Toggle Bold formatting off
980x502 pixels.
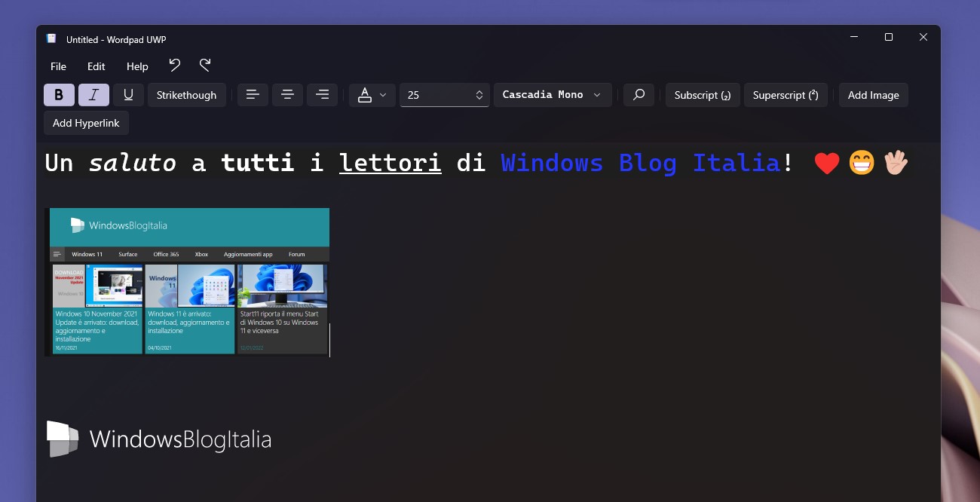coord(59,95)
